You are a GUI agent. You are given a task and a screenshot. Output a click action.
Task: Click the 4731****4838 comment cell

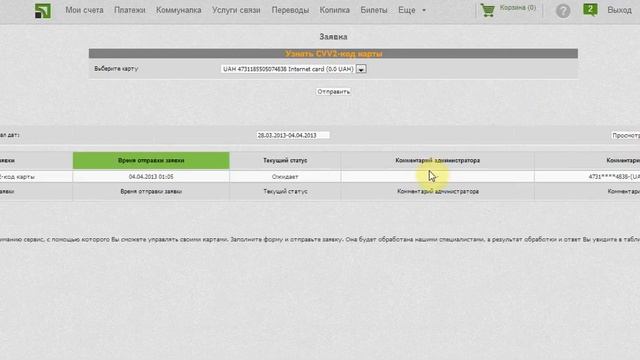tap(587, 177)
